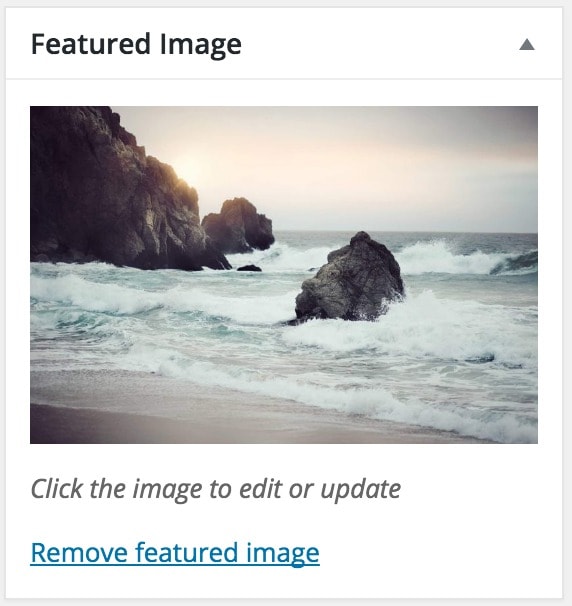Click the Featured Image header bar
Image resolution: width=572 pixels, height=606 pixels.
[x=284, y=44]
